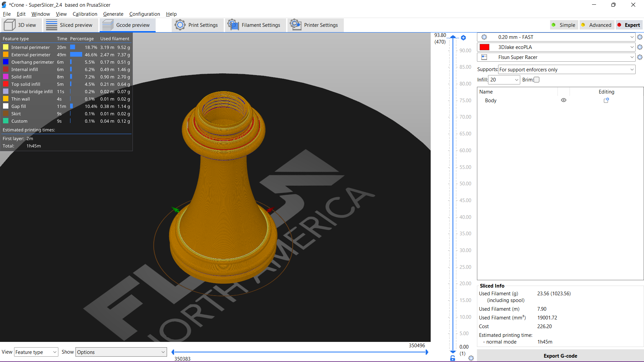Open the View Feature type dropdown
644x362 pixels.
(36, 352)
